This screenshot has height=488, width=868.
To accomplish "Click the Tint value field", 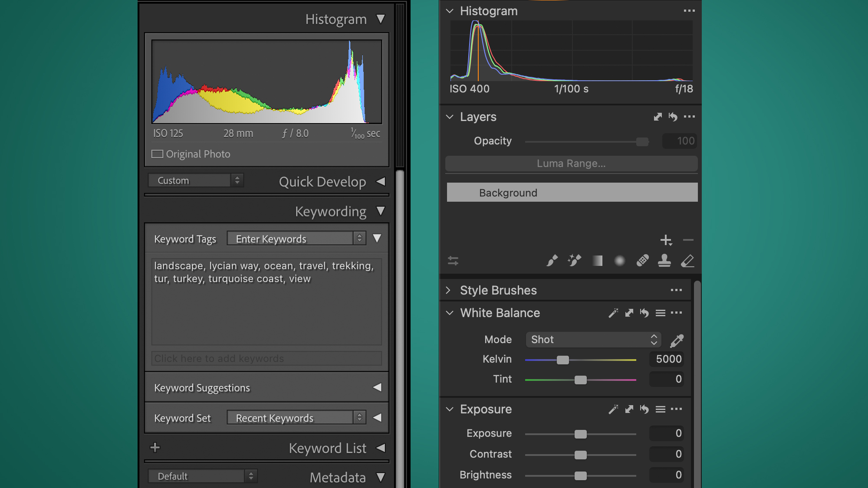I will click(x=667, y=379).
